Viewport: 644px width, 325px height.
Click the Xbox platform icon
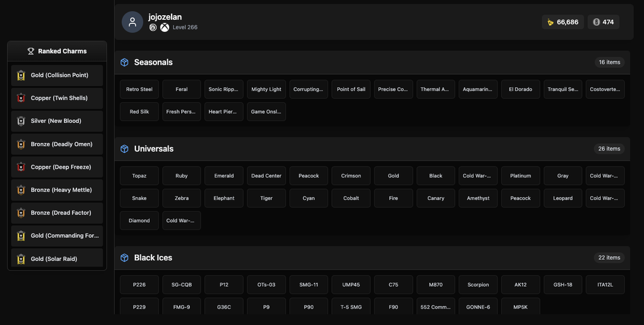[164, 28]
